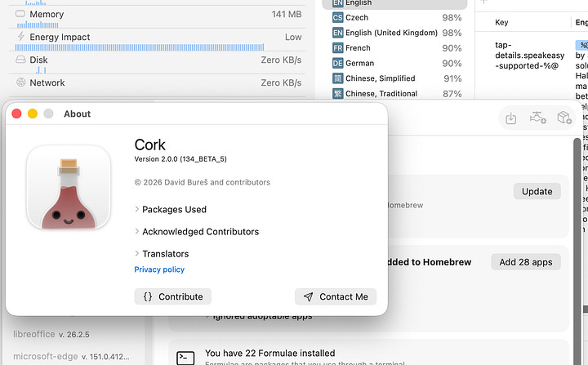
Task: Click the Network Zero KB/s value
Action: tap(281, 82)
